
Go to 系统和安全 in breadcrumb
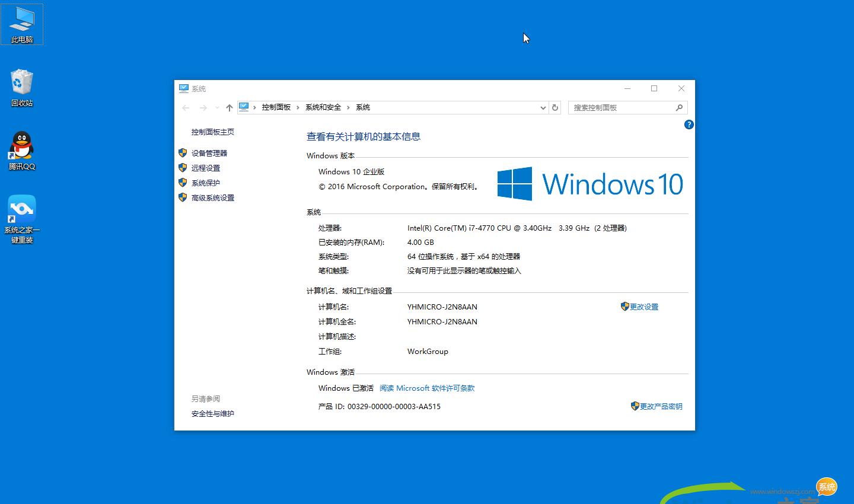click(x=323, y=107)
